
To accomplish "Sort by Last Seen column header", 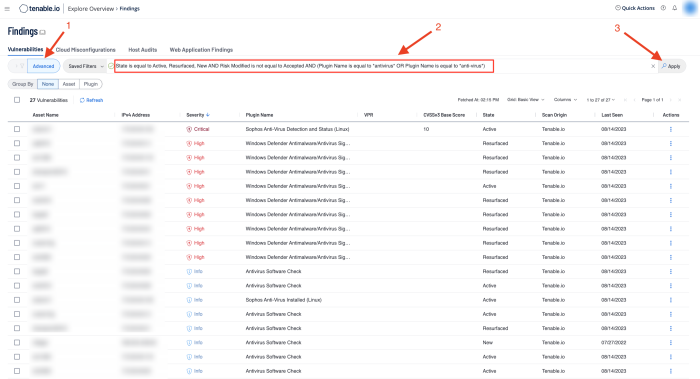I will pos(612,115).
